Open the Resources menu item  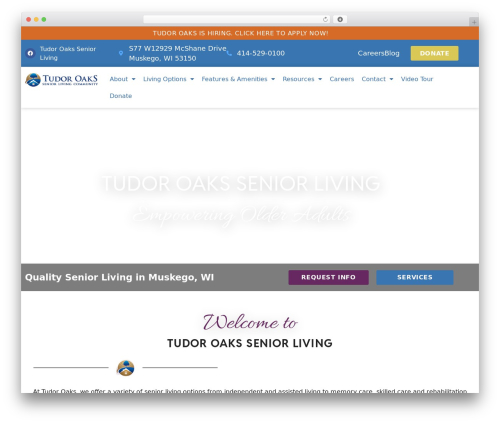[x=298, y=79]
